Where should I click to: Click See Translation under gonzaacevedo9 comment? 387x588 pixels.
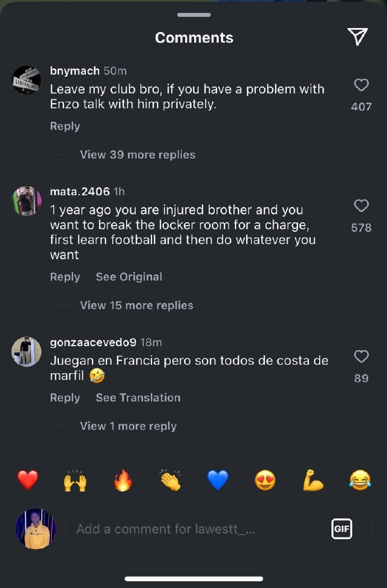point(138,398)
